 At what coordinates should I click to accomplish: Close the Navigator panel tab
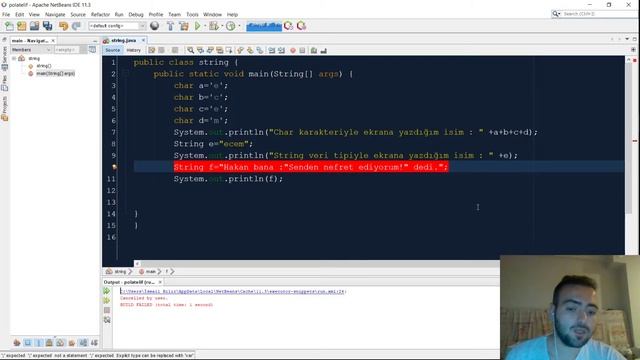pos(53,41)
